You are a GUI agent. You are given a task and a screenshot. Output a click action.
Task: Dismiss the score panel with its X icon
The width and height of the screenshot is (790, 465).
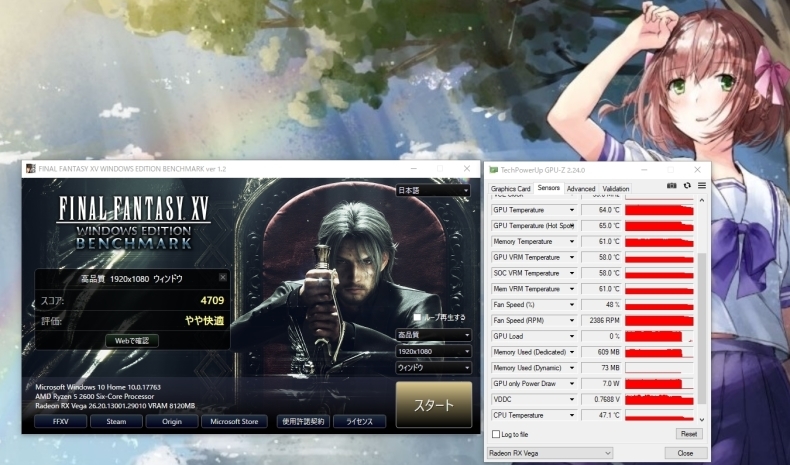pos(223,277)
